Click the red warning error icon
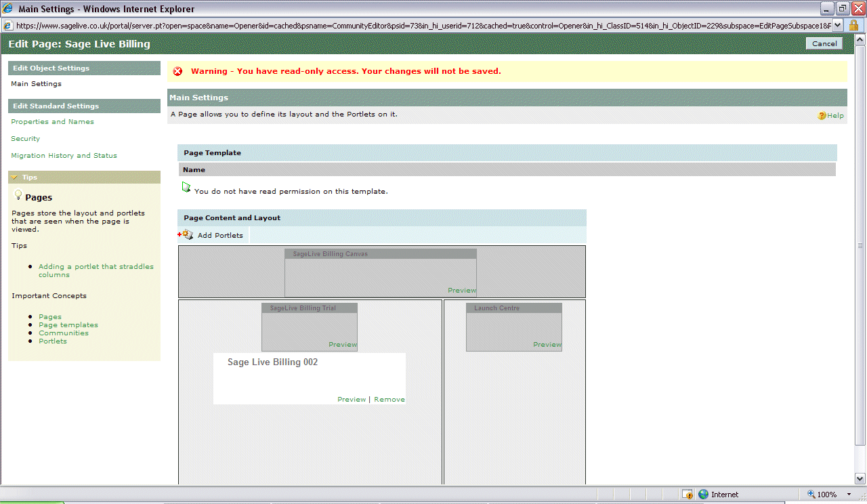The height and width of the screenshot is (504, 867). [177, 71]
